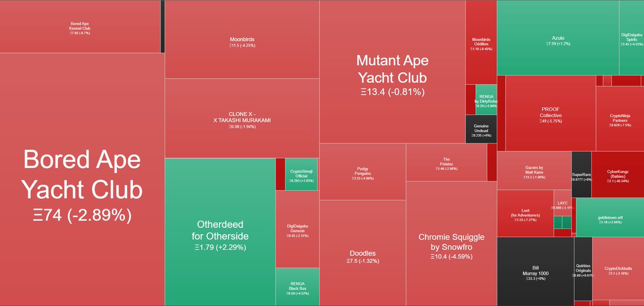Open the Azuki collection tile
Screen dimensions: 644x306
[x=558, y=38]
